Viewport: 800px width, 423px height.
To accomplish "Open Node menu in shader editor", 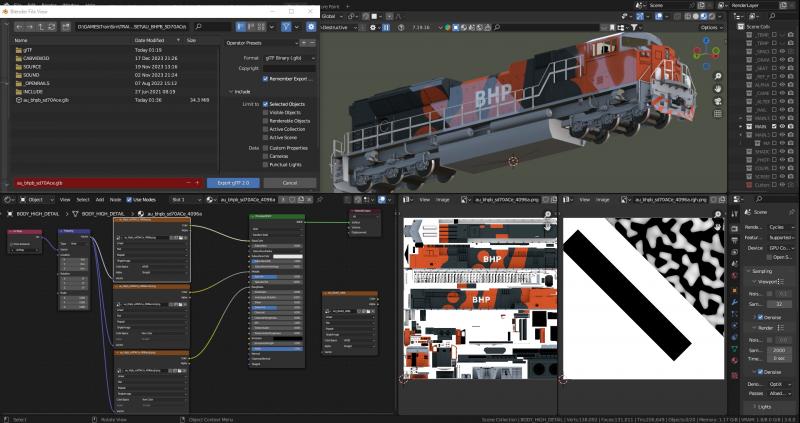I will pos(116,200).
